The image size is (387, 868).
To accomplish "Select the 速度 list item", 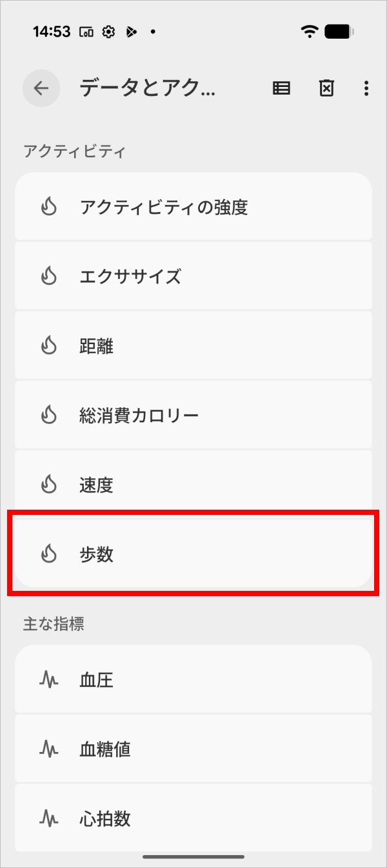I will [193, 485].
